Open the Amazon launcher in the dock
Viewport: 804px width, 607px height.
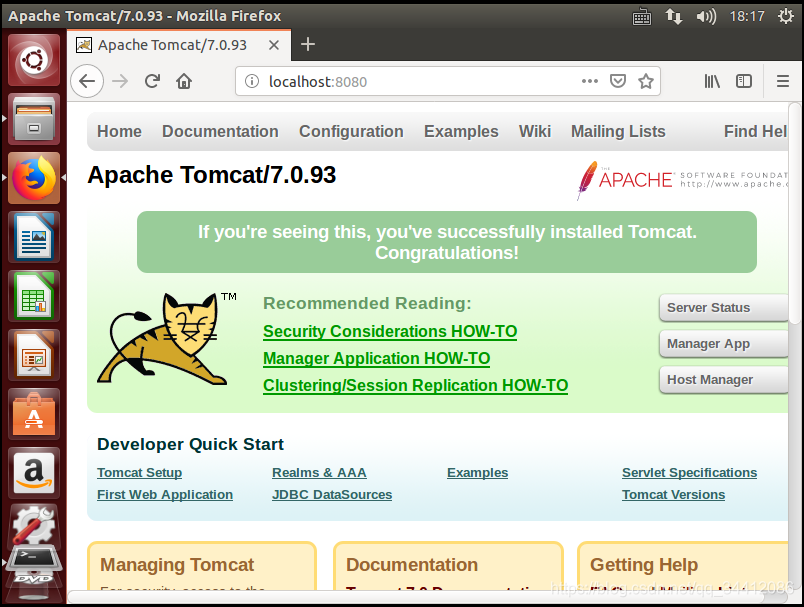34,473
